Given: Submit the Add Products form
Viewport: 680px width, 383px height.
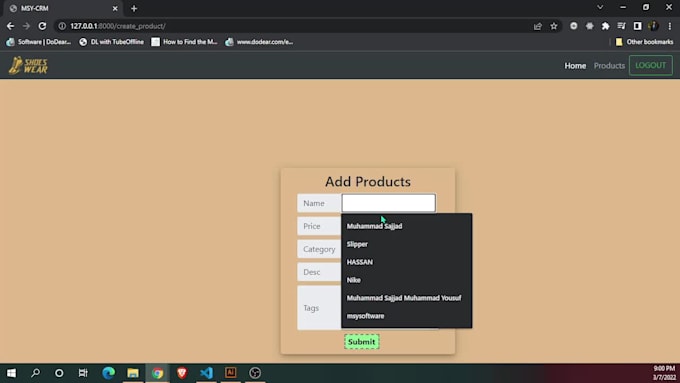Looking at the screenshot, I should coord(362,342).
